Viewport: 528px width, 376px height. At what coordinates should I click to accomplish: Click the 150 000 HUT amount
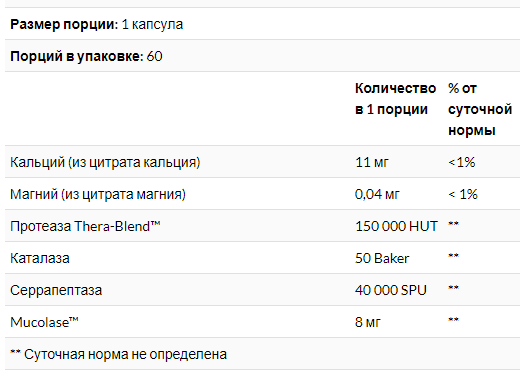coord(396,226)
